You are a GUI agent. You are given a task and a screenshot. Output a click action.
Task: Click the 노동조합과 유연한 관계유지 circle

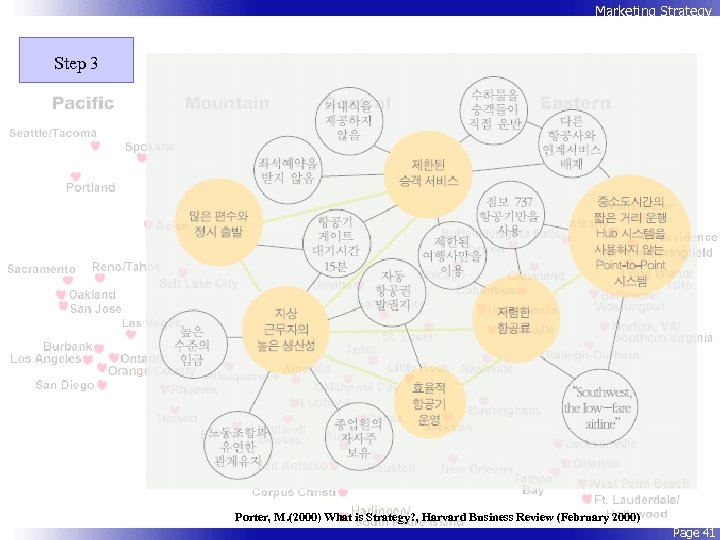click(238, 445)
